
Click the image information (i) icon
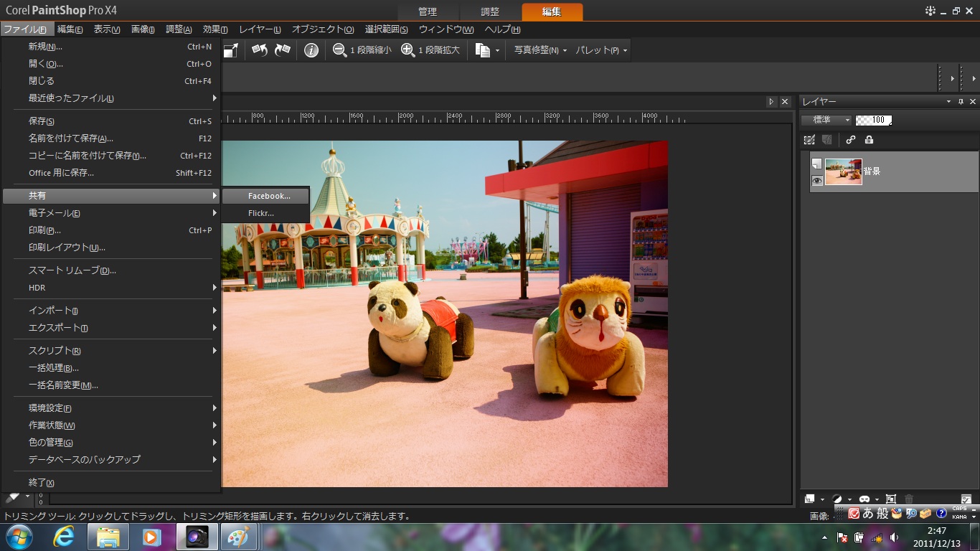(311, 50)
